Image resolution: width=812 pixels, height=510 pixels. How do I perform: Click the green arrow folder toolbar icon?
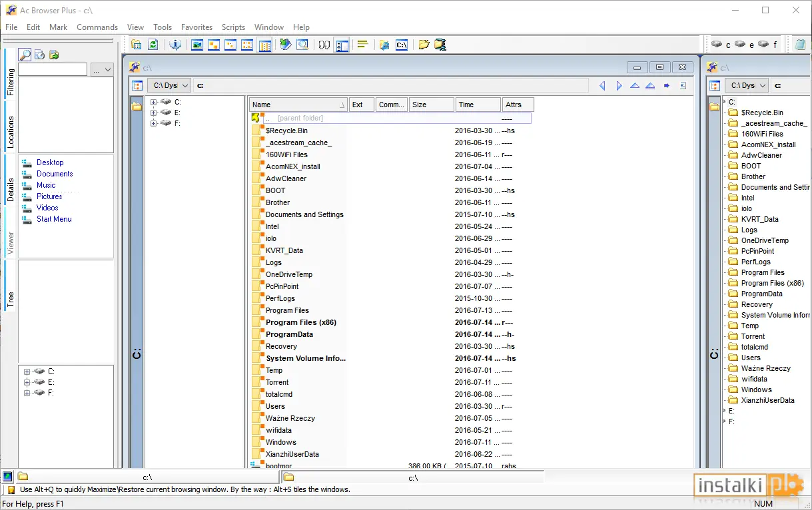click(285, 45)
